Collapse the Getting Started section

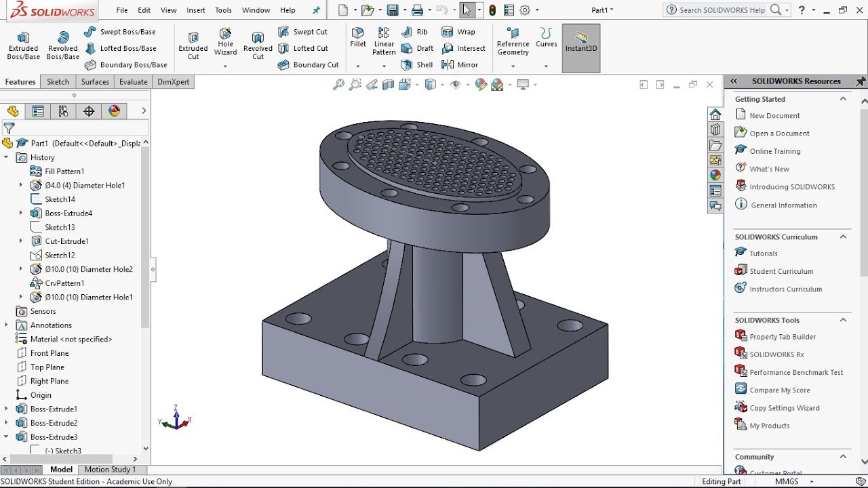(x=843, y=99)
